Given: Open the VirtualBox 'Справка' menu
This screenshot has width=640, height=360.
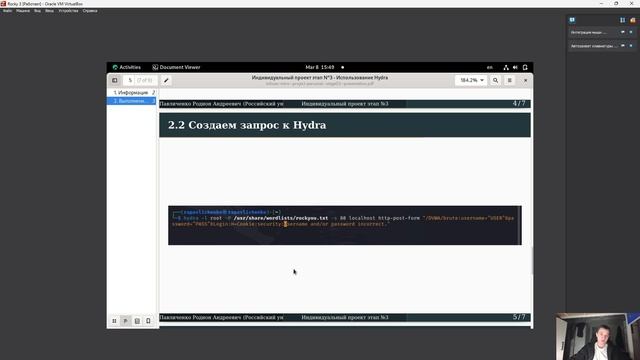Looking at the screenshot, I should (x=90, y=11).
